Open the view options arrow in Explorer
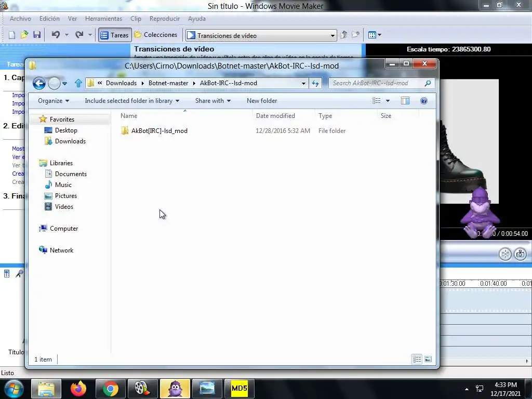The height and width of the screenshot is (399, 532). [388, 101]
